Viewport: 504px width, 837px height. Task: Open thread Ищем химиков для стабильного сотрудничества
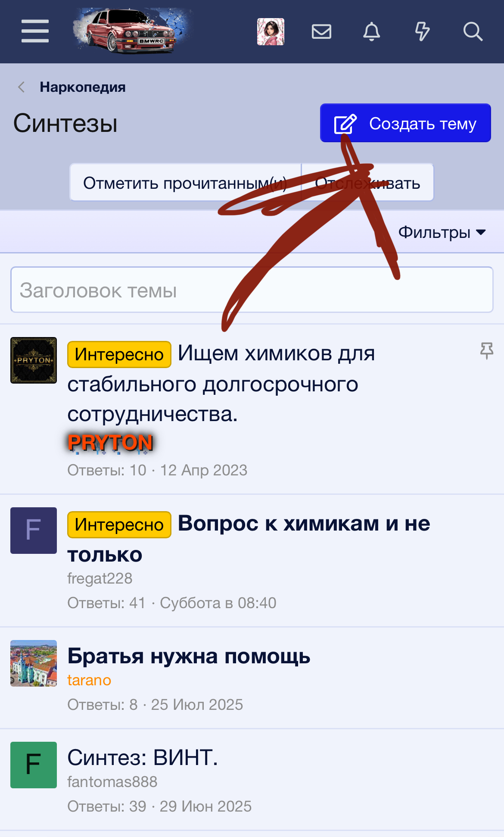[221, 384]
